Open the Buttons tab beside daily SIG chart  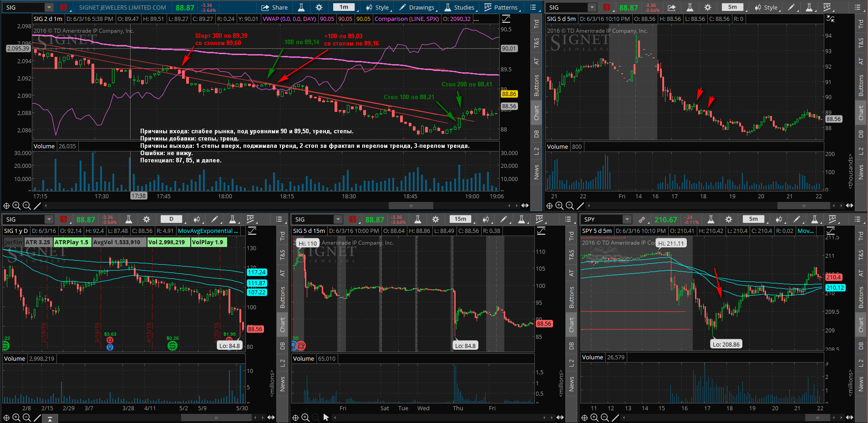[x=282, y=297]
